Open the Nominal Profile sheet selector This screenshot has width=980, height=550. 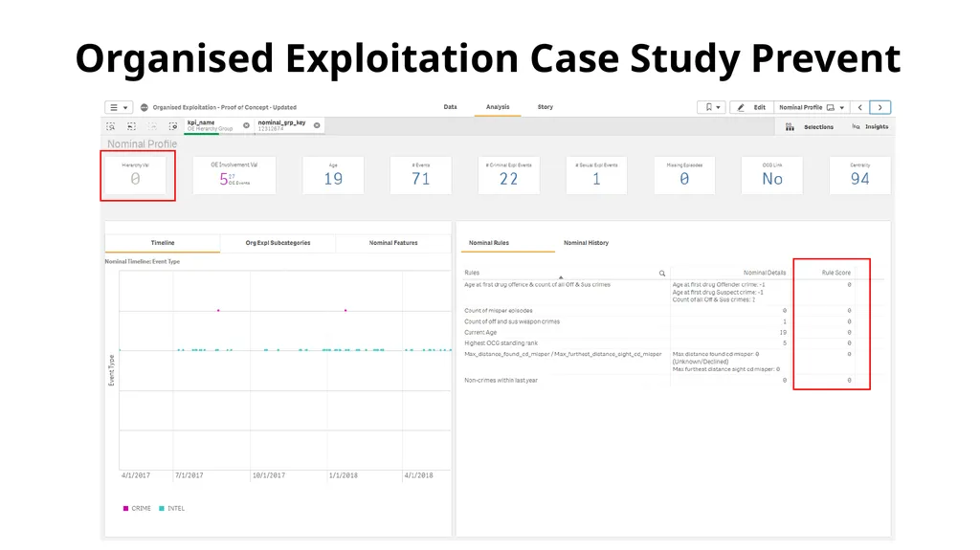(x=812, y=107)
